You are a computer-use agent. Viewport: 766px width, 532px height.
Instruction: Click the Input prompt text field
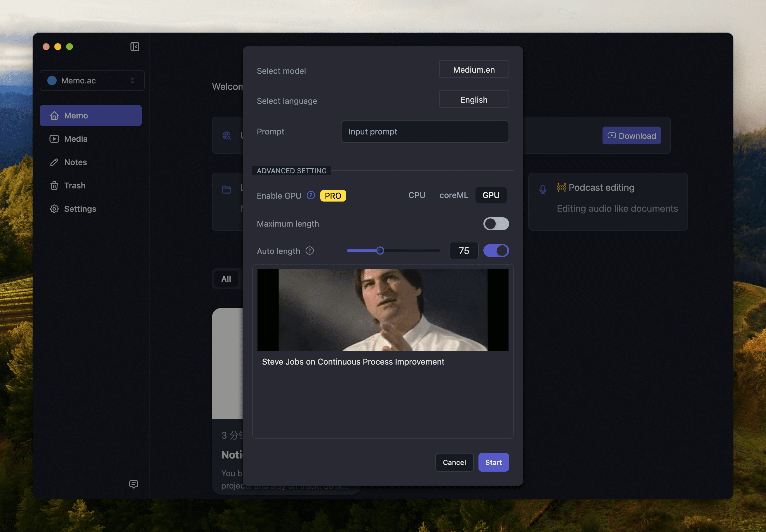click(424, 132)
